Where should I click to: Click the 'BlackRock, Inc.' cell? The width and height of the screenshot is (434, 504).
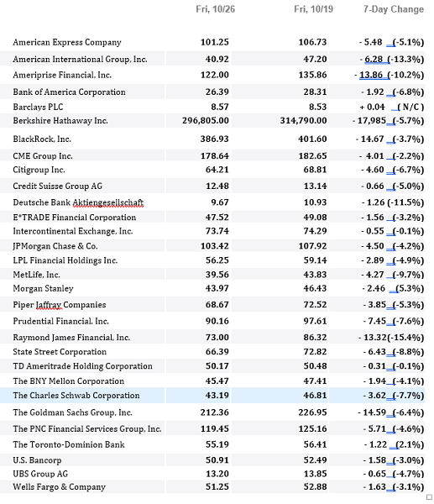pyautogui.click(x=42, y=139)
